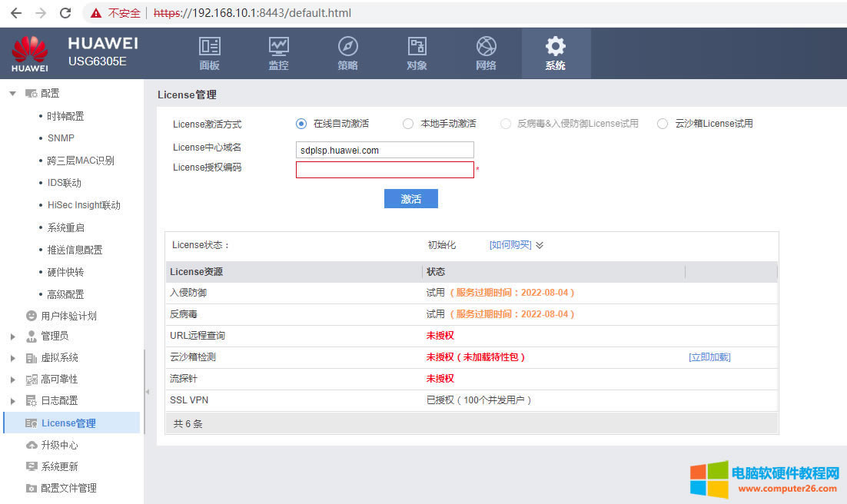
Task: Open the 监控 monitoring icon
Action: pyautogui.click(x=278, y=46)
